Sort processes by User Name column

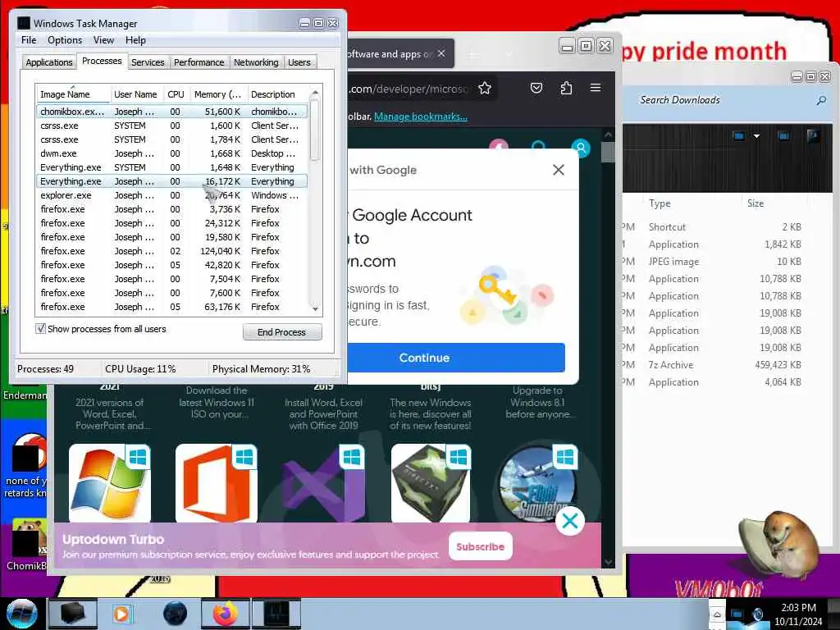[136, 94]
